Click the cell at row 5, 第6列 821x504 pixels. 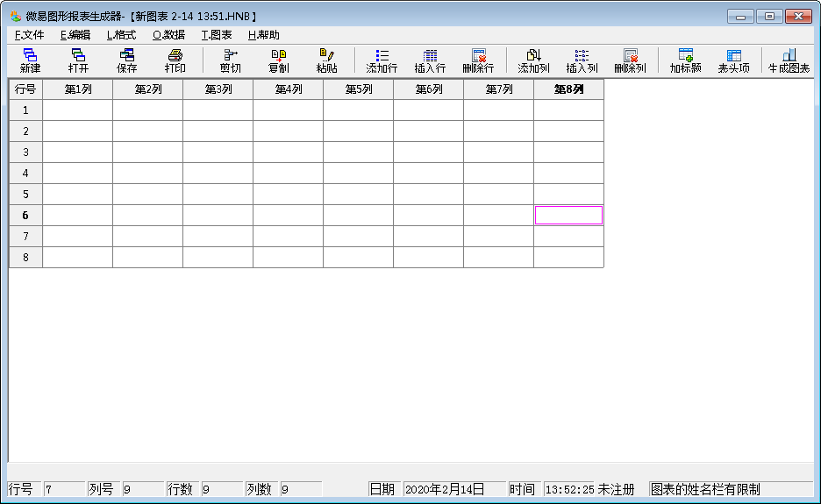pos(428,195)
